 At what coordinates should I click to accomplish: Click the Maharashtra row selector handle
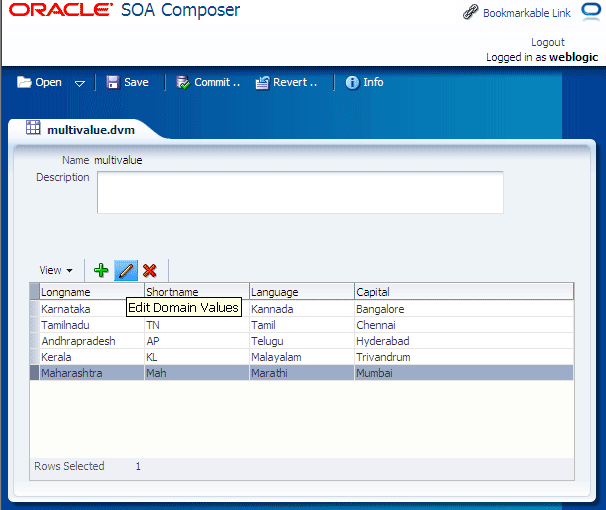click(34, 373)
